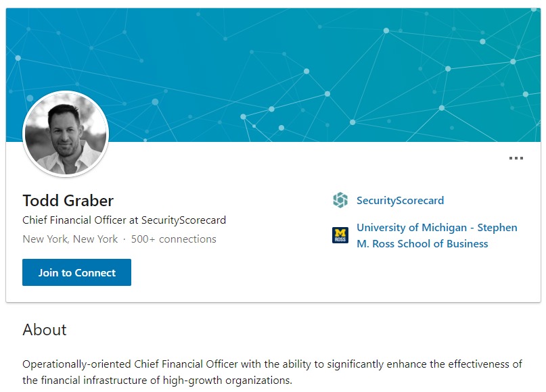This screenshot has width=546, height=392.
Task: Click the About section heading
Action: (x=45, y=330)
